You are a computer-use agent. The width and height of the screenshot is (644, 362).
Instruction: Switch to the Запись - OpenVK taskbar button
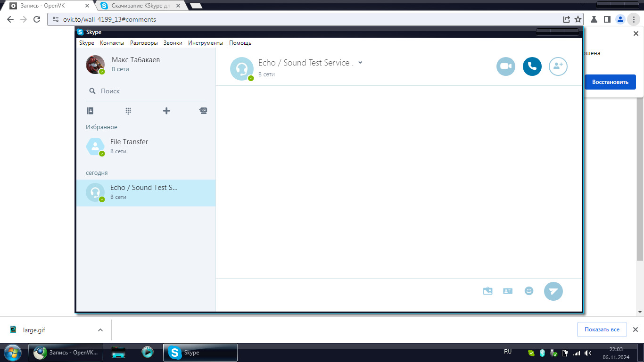point(65,352)
